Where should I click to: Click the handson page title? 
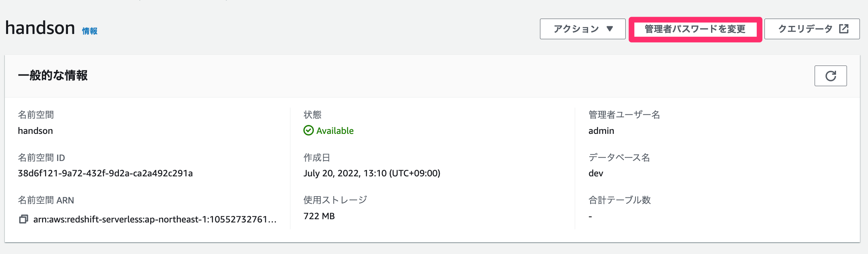click(40, 28)
